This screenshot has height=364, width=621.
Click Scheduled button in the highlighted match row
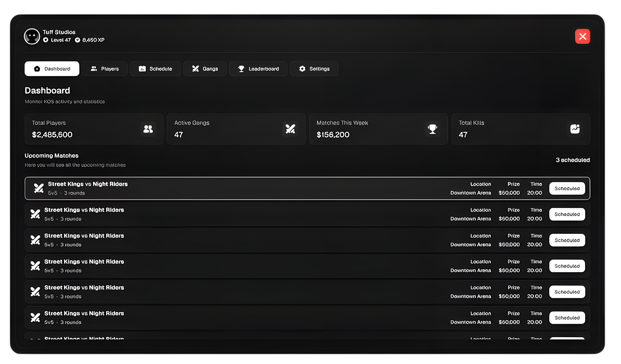567,189
